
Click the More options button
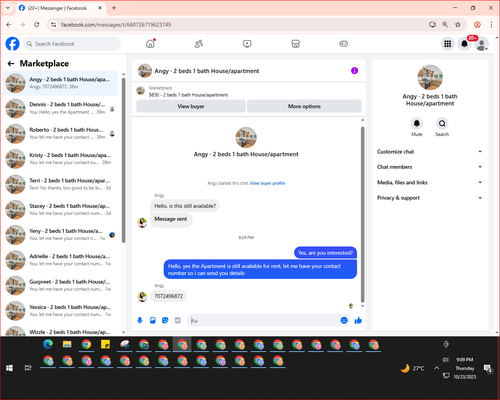pos(304,106)
